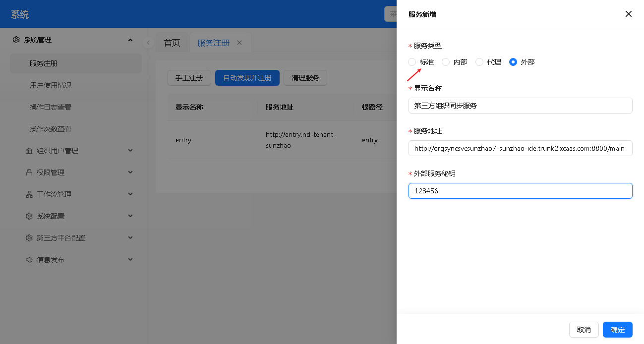Click the 工作流管理 menu label
This screenshot has height=344, width=644.
[54, 194]
